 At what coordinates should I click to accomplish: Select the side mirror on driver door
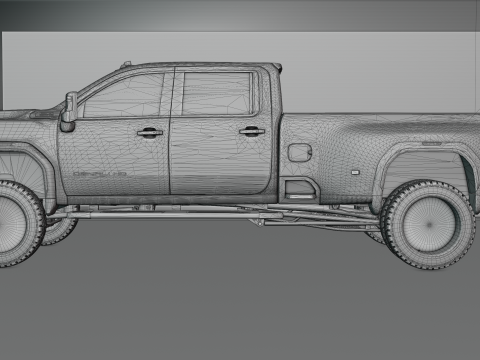tap(69, 112)
